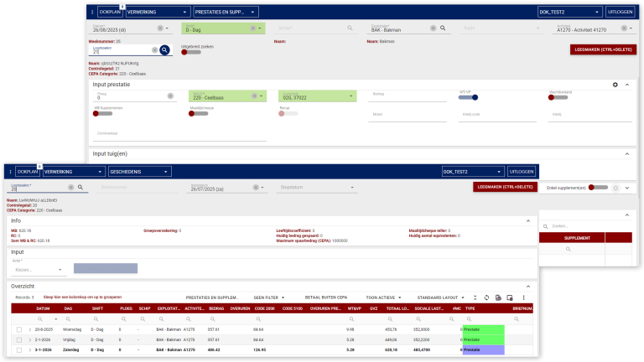This screenshot has height=362, width=644.
Task: Click the three-dot menu left of DOKPLAN in top bar
Action: 92,12
